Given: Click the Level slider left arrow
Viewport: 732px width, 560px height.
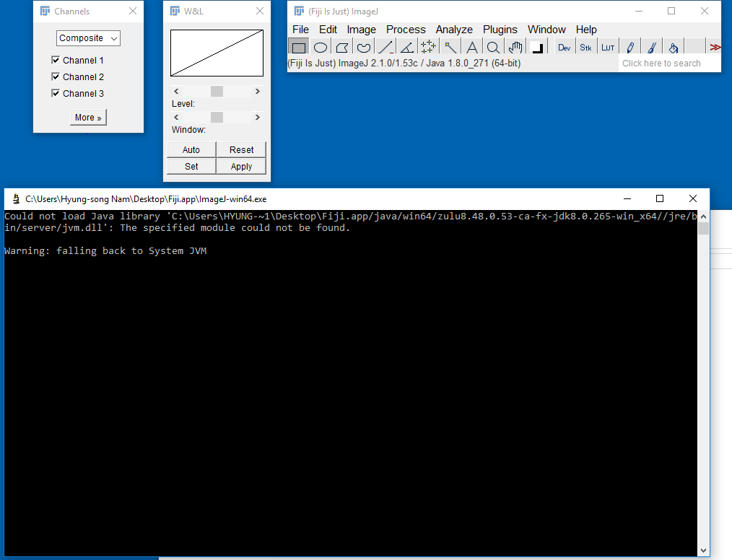Looking at the screenshot, I should tap(176, 92).
